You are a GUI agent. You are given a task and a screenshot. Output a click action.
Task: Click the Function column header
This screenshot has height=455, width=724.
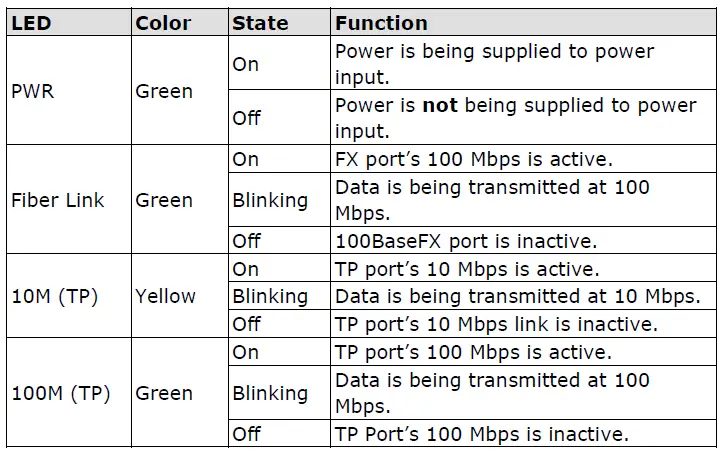coord(381,23)
